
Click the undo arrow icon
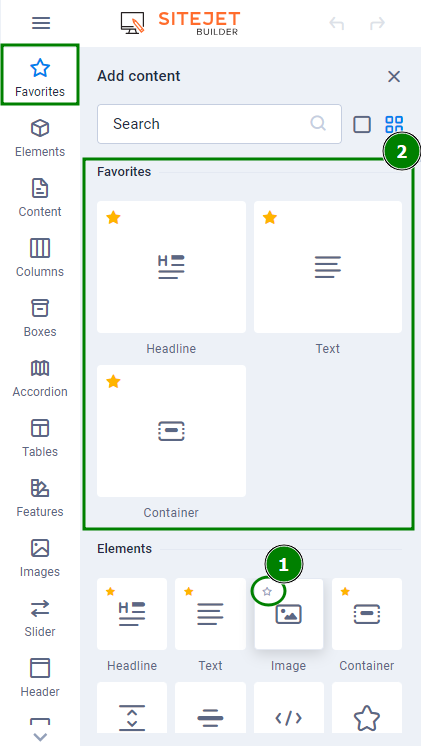click(337, 23)
